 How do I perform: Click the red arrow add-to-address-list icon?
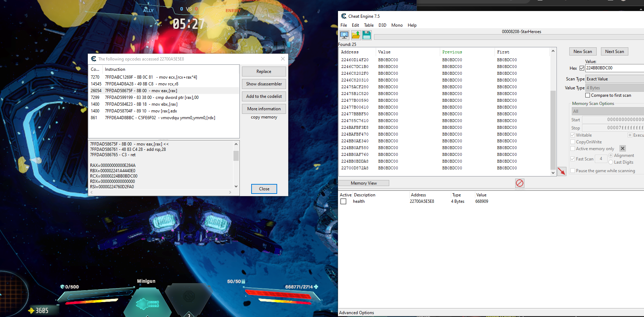[561, 171]
